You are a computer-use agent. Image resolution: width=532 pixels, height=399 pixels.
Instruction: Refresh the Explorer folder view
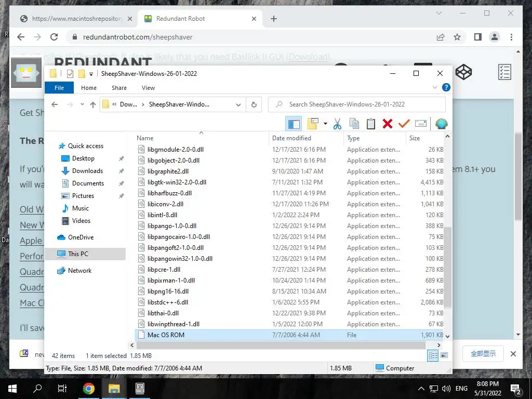254,104
